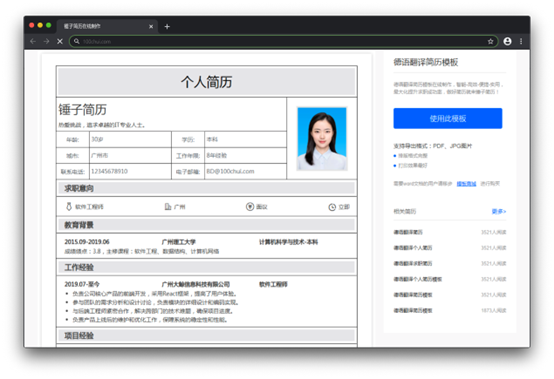Open the browser three-dot menu
Image resolution: width=554 pixels, height=379 pixels.
coord(521,41)
